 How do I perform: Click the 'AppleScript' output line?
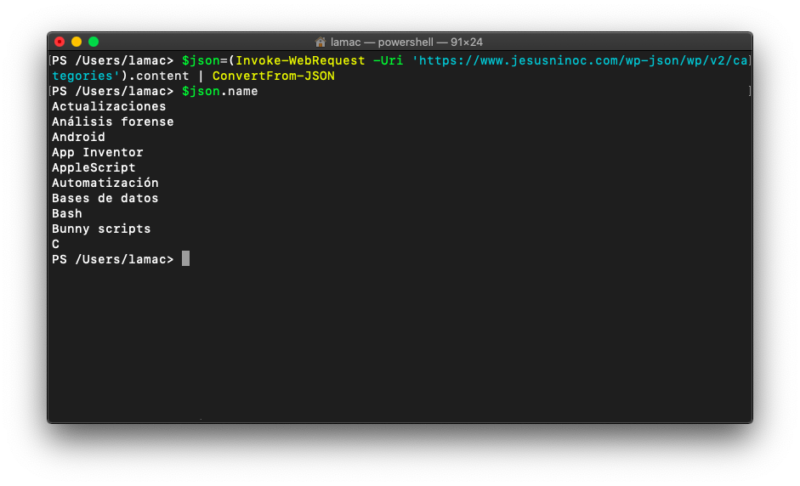(94, 168)
